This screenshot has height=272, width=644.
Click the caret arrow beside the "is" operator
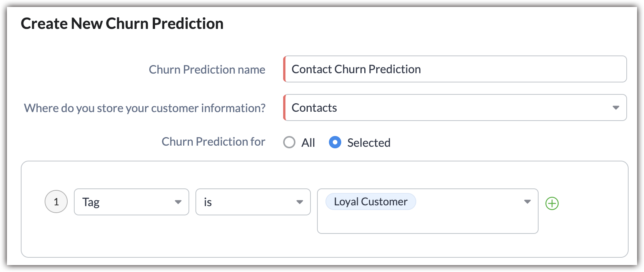click(300, 202)
